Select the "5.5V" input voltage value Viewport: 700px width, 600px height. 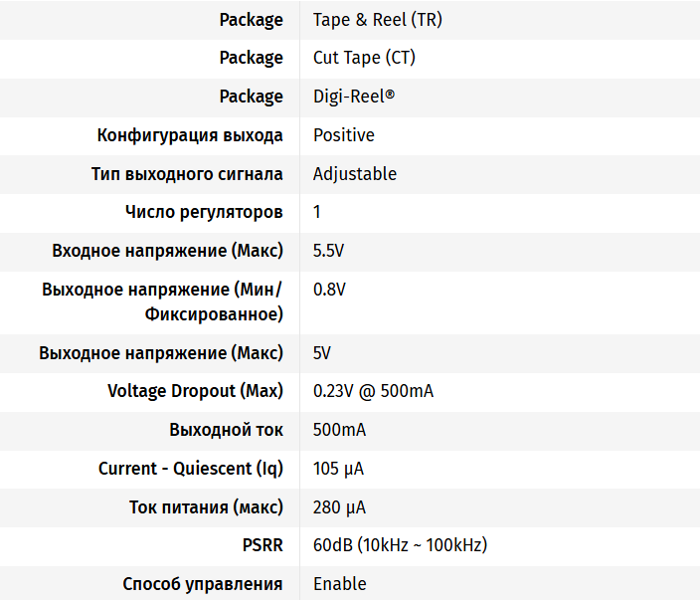[x=329, y=251]
